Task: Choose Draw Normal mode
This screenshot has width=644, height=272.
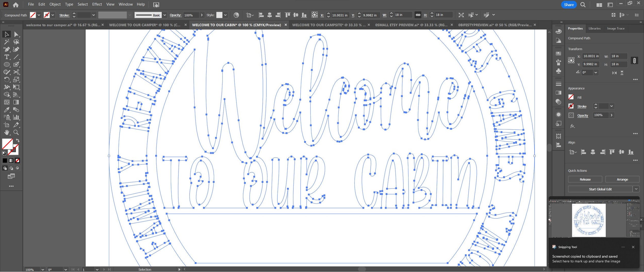Action: 5,168
